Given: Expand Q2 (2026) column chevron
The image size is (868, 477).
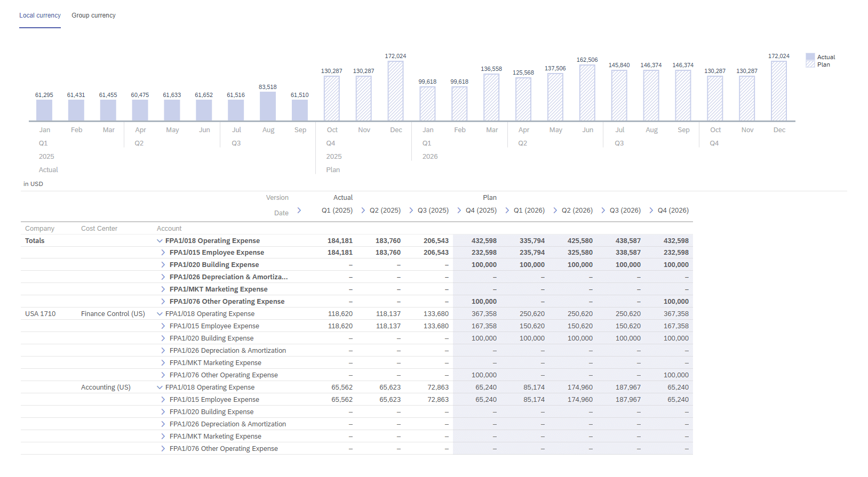Looking at the screenshot, I should pyautogui.click(x=555, y=211).
